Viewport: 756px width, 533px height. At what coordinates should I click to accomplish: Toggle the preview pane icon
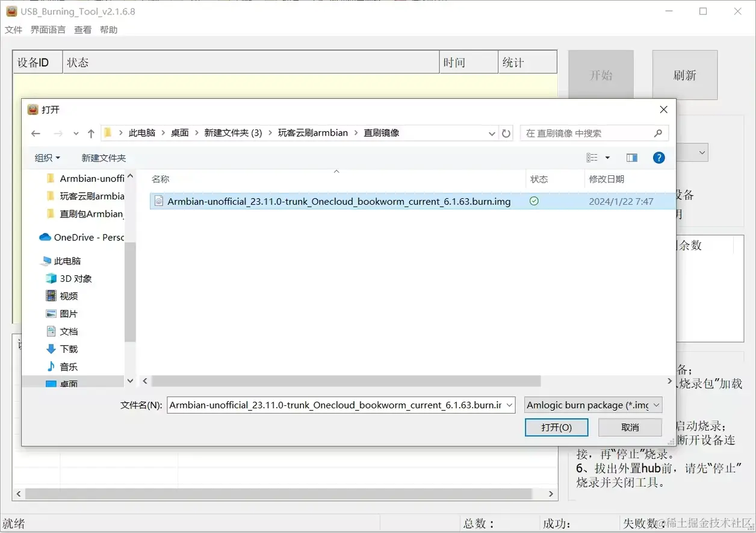pos(632,158)
